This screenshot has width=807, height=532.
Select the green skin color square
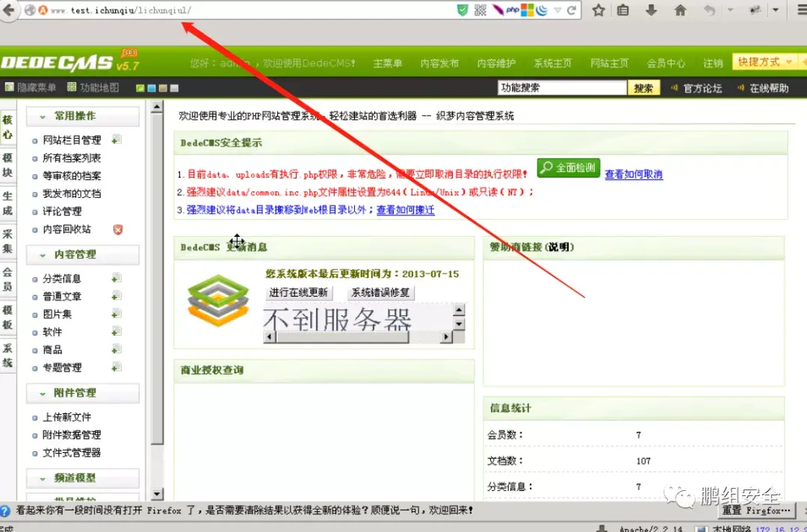pyautogui.click(x=140, y=88)
